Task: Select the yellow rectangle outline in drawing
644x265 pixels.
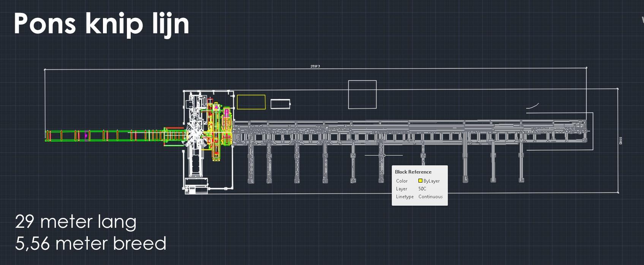Action: [251, 95]
